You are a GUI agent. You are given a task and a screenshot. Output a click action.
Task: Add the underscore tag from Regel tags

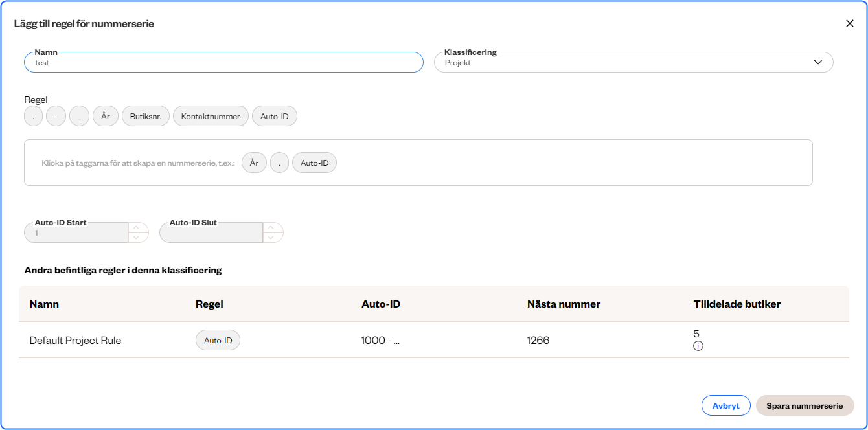pyautogui.click(x=79, y=117)
